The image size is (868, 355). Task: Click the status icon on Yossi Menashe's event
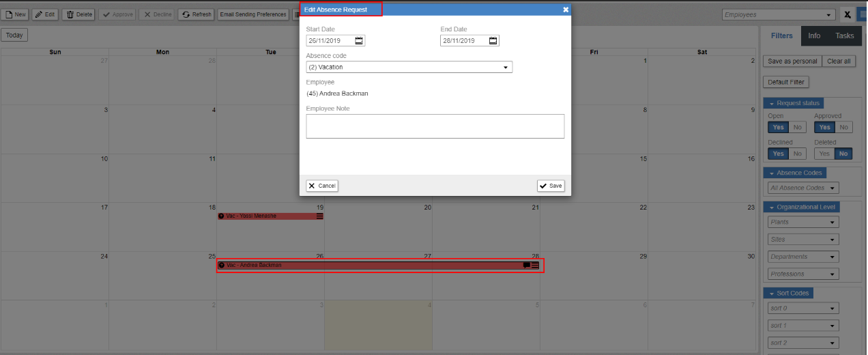tap(222, 216)
